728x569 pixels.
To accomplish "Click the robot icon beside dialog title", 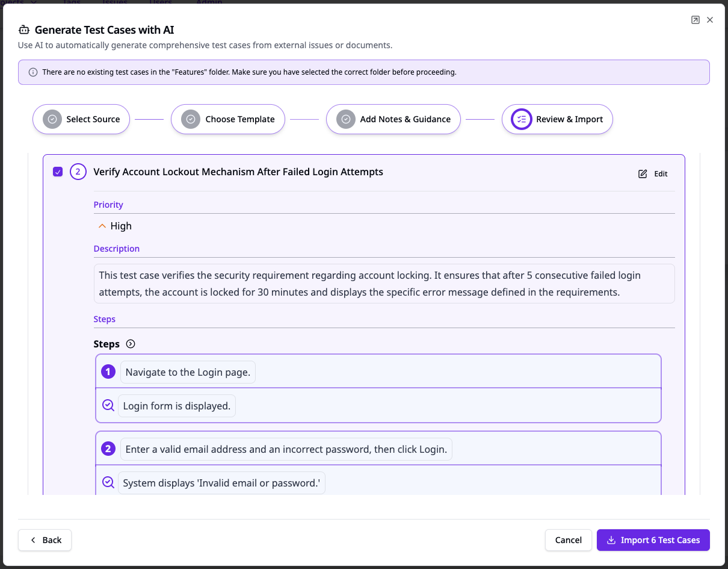I will coord(24,30).
